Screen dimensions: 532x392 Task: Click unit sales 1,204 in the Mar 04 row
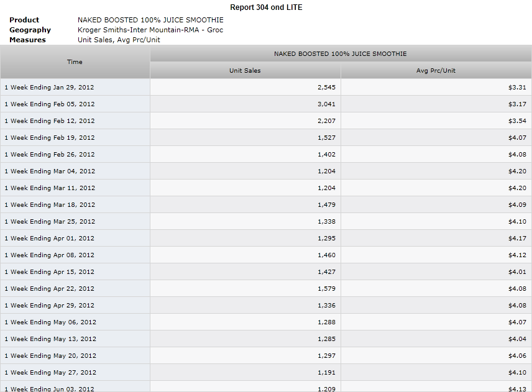click(326, 171)
